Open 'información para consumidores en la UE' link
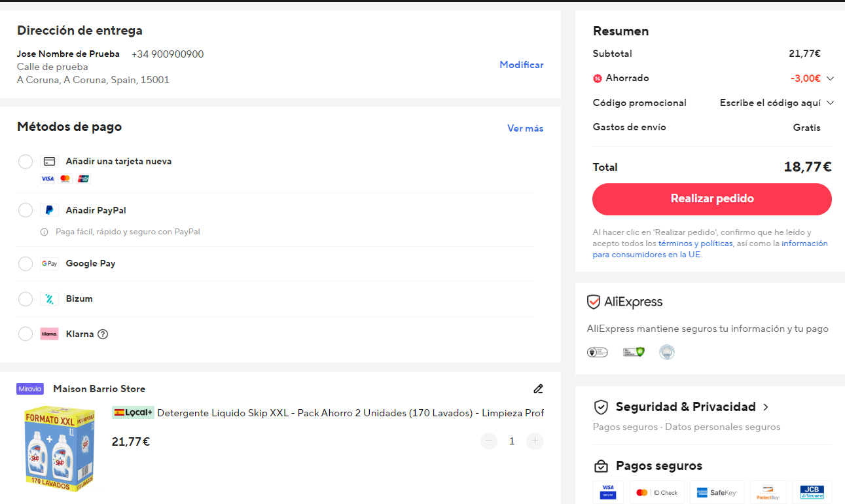The height and width of the screenshot is (504, 845). pyautogui.click(x=710, y=249)
